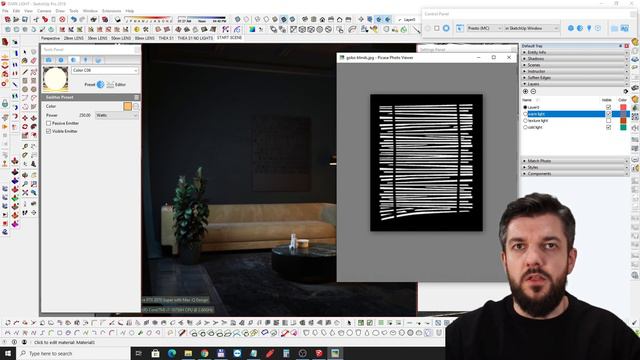Click the blue light-bulb icon in Control Panel

tap(589, 28)
